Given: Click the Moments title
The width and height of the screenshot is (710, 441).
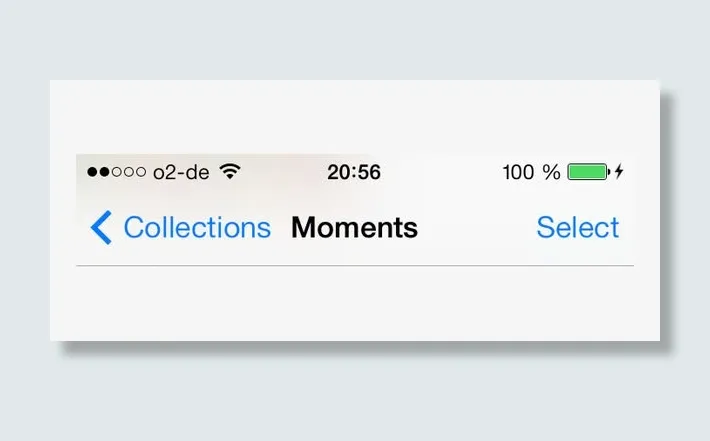Looking at the screenshot, I should pyautogui.click(x=355, y=227).
